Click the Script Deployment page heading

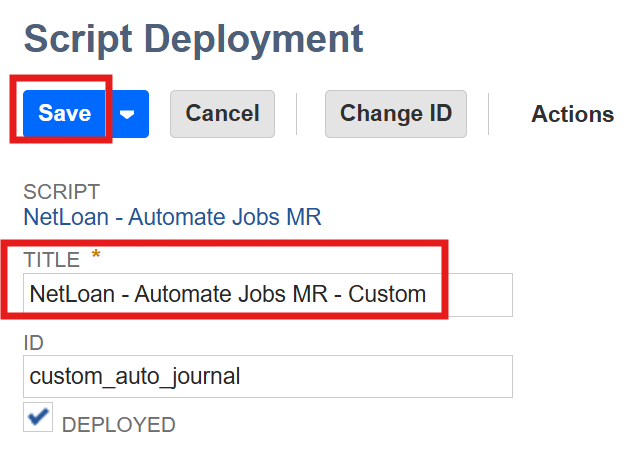(193, 40)
